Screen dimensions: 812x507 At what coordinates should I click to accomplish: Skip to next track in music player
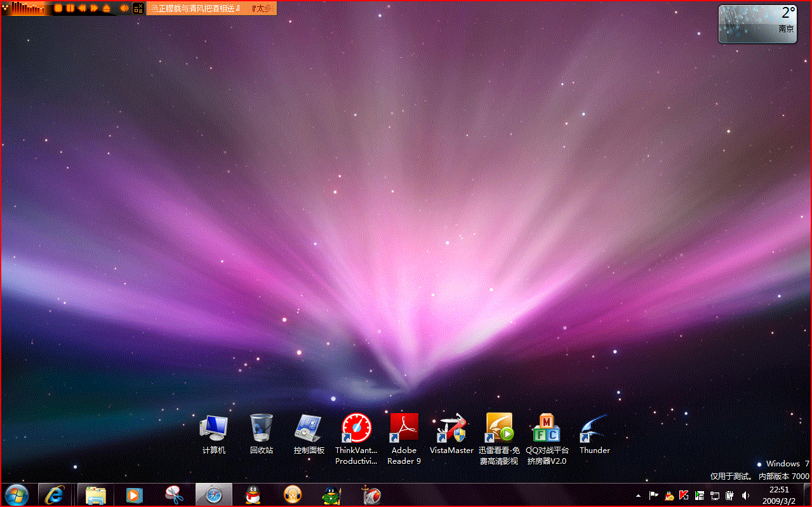[x=94, y=8]
